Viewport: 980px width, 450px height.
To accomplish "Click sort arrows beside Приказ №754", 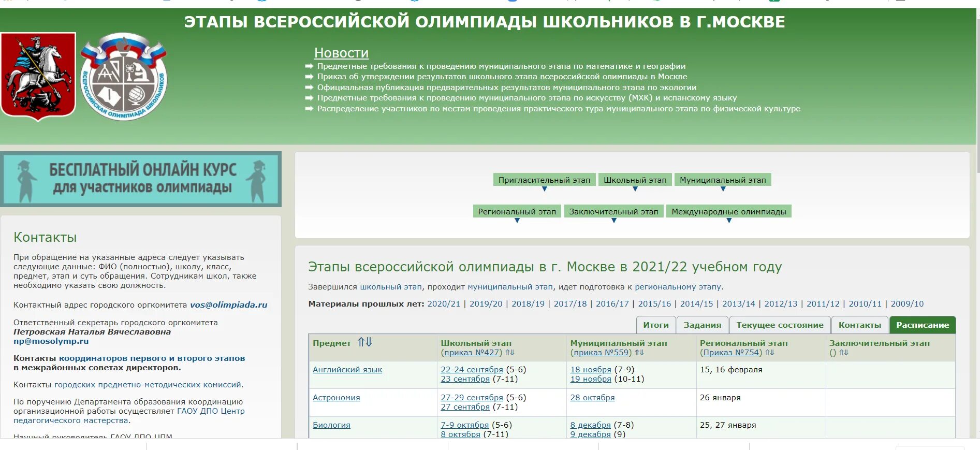I will 770,353.
